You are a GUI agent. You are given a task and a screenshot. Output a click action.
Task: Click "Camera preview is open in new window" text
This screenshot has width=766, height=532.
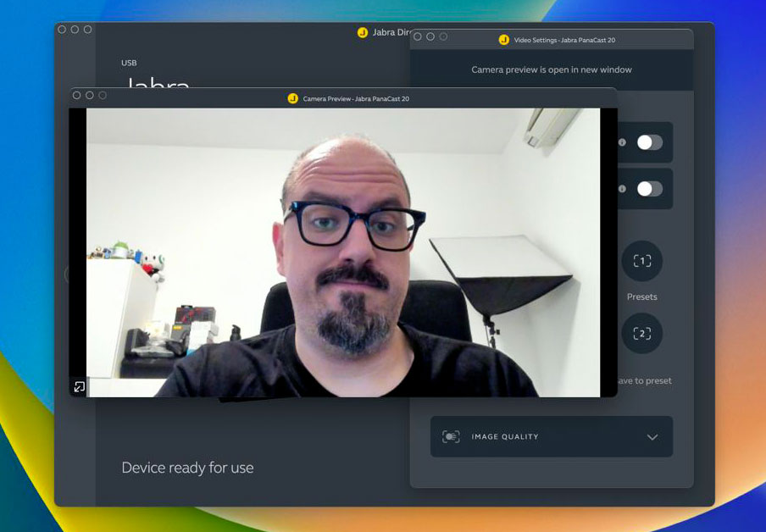coord(552,69)
